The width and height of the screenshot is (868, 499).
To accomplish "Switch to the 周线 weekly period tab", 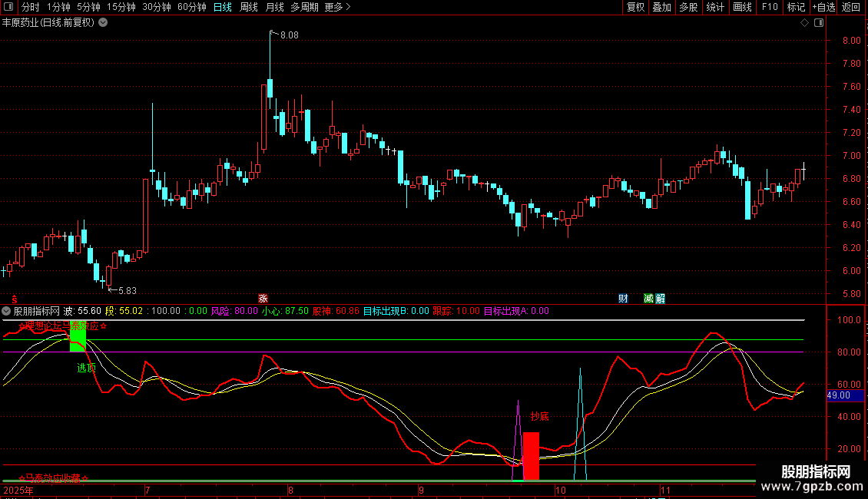I will pyautogui.click(x=249, y=8).
